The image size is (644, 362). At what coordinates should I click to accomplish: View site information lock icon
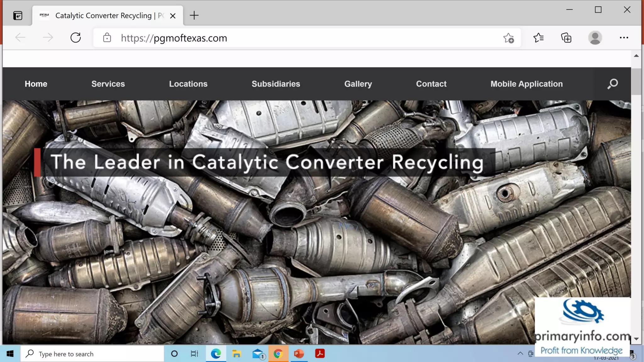pos(107,38)
